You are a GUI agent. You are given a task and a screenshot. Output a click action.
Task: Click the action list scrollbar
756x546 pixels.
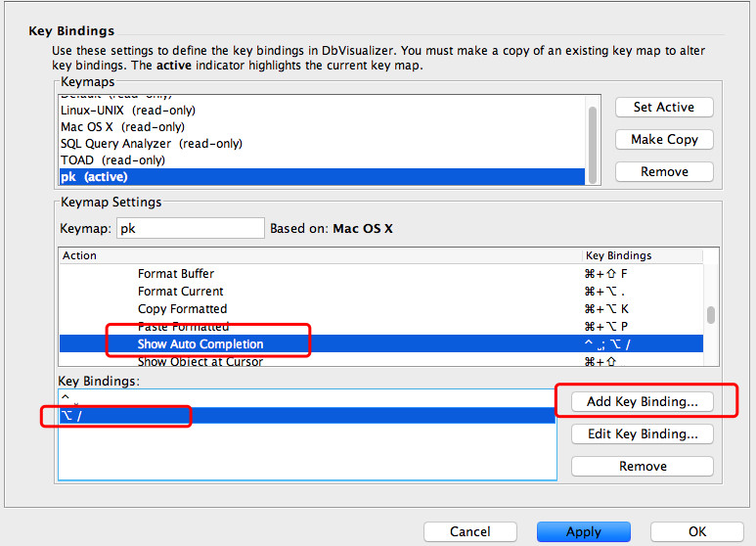(x=711, y=315)
